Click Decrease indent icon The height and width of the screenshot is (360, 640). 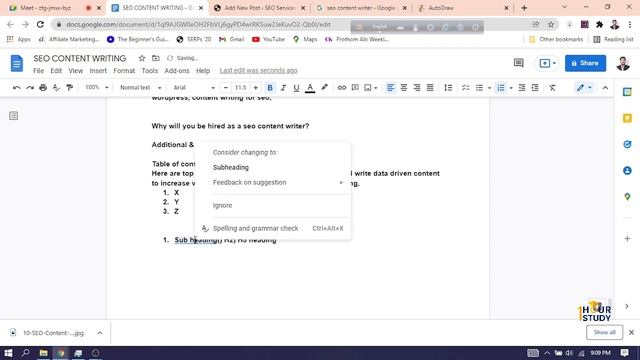coord(522,88)
